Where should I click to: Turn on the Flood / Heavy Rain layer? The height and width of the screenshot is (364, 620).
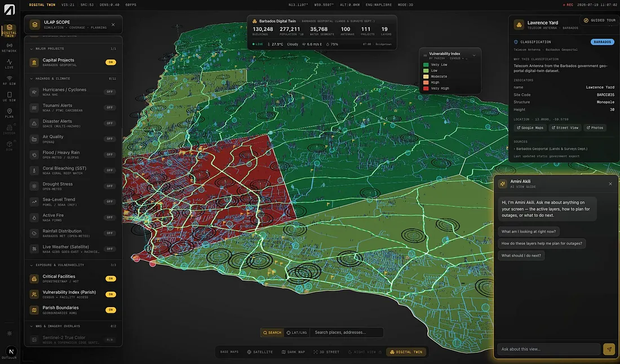[x=110, y=154]
